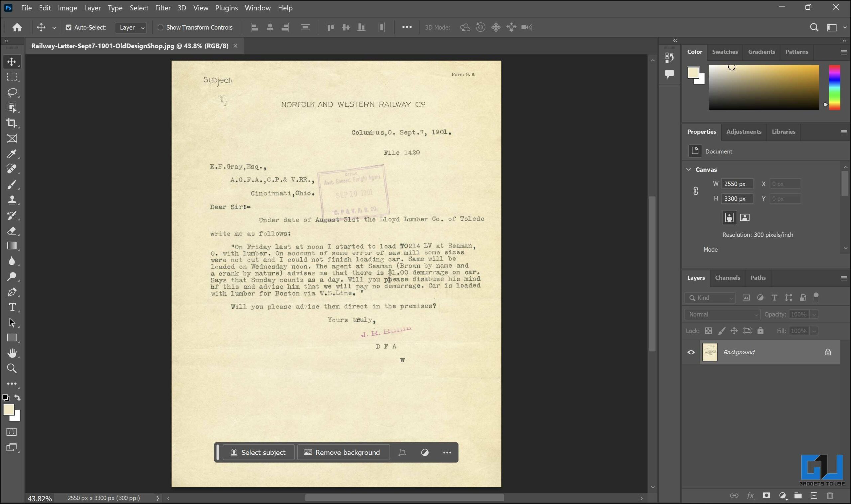Viewport: 851px width, 504px height.
Task: Select the Path Selection tool
Action: 12,323
